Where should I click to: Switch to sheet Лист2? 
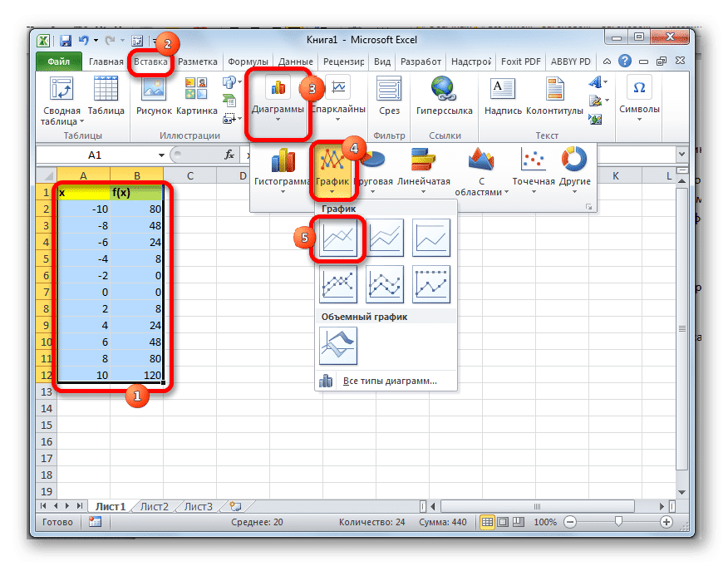coord(155,506)
